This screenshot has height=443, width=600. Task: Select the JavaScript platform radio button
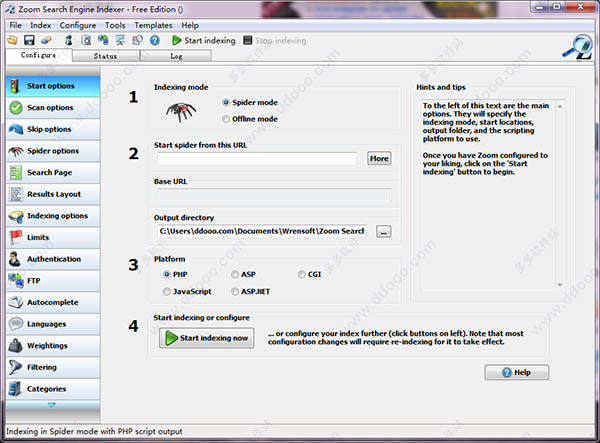166,292
